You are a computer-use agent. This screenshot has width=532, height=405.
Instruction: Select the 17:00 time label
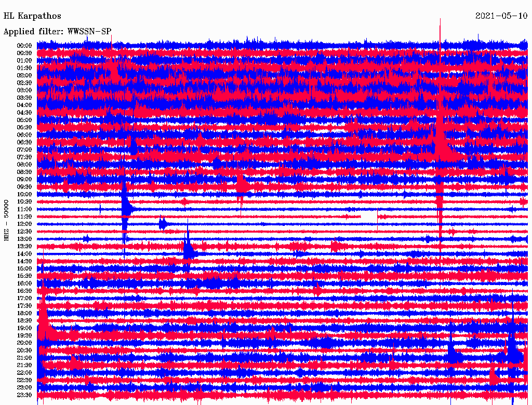[24, 299]
